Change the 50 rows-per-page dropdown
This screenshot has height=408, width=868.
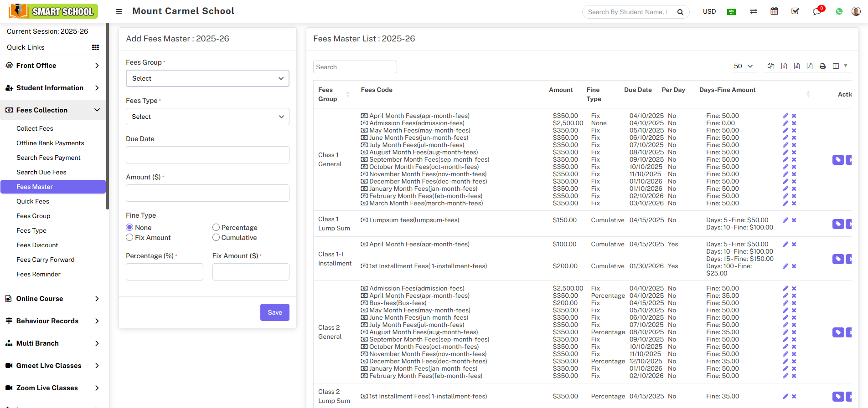pos(743,66)
